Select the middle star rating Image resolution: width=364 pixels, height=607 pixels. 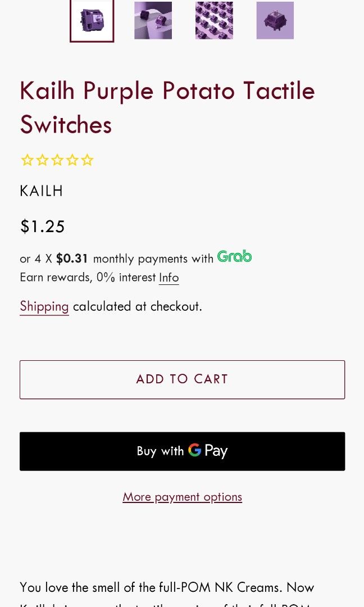click(x=57, y=160)
